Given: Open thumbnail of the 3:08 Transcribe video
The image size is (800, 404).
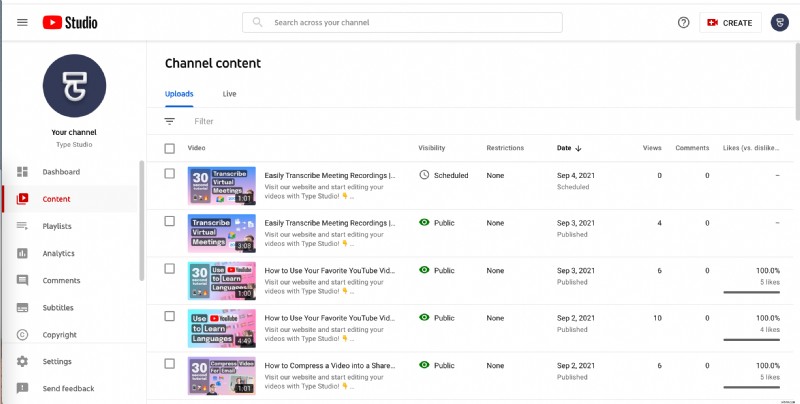Looking at the screenshot, I should 221,233.
